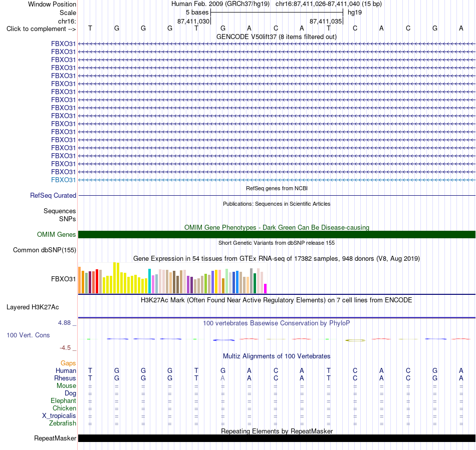Image resolution: width=476 pixels, height=450 pixels.
Task: Click the 'Dog' species label
Action: point(70,393)
